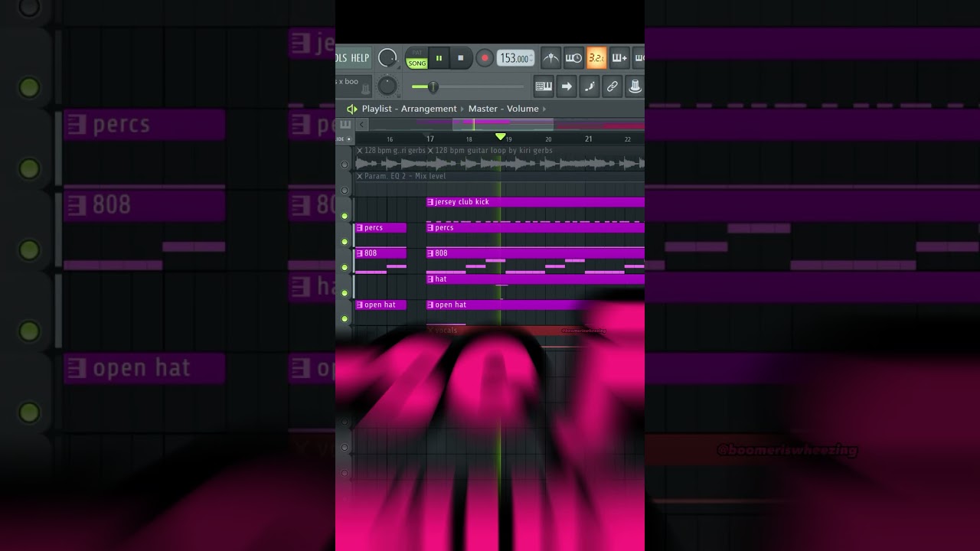Click the green playhead marker on timeline
This screenshot has width=980, height=551.
(500, 137)
